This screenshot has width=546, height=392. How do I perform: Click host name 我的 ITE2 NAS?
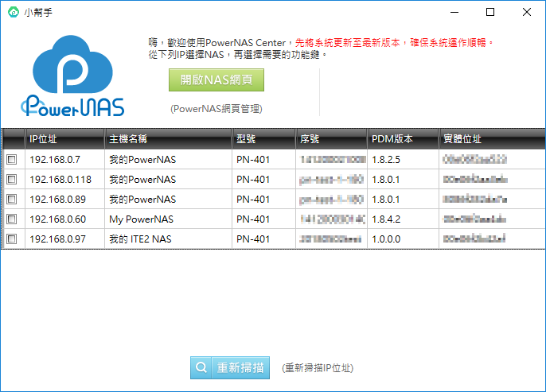[140, 239]
